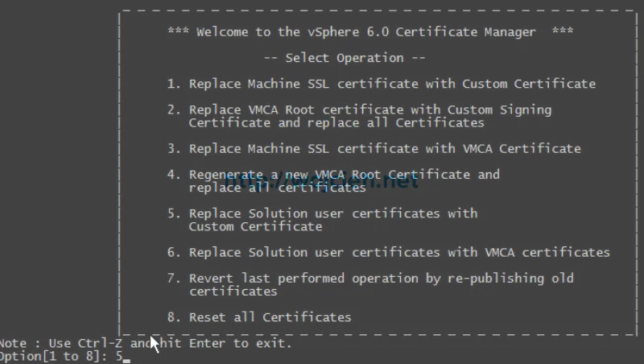Click option 7 Revert last performed operation
This screenshot has height=364, width=644.
pyautogui.click(x=370, y=284)
